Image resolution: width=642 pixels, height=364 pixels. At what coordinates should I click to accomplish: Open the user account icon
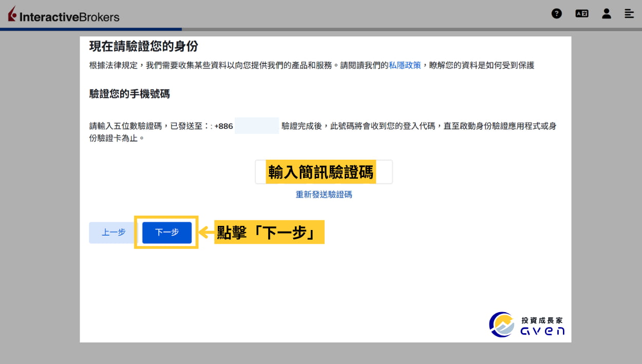tap(607, 14)
